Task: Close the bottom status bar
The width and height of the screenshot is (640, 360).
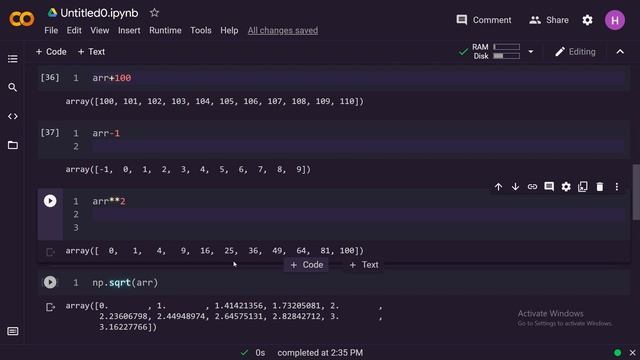Action: pyautogui.click(x=633, y=353)
